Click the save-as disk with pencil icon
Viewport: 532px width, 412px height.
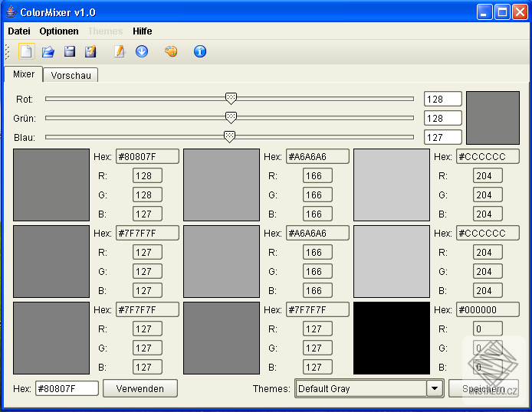90,51
